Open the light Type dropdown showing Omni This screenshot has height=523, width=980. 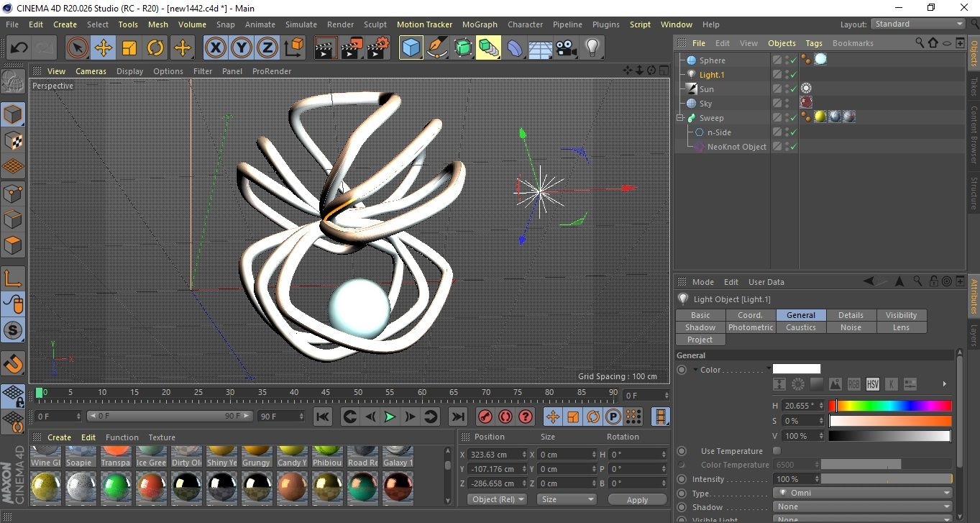coord(862,493)
